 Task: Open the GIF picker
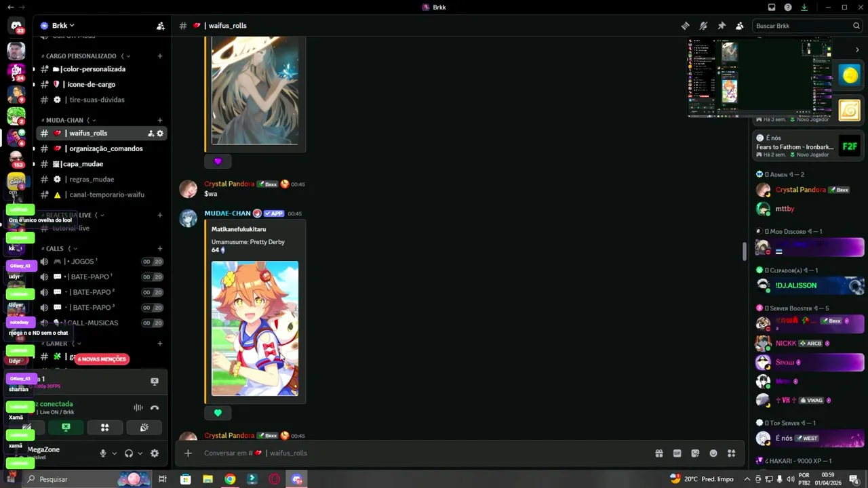click(677, 453)
